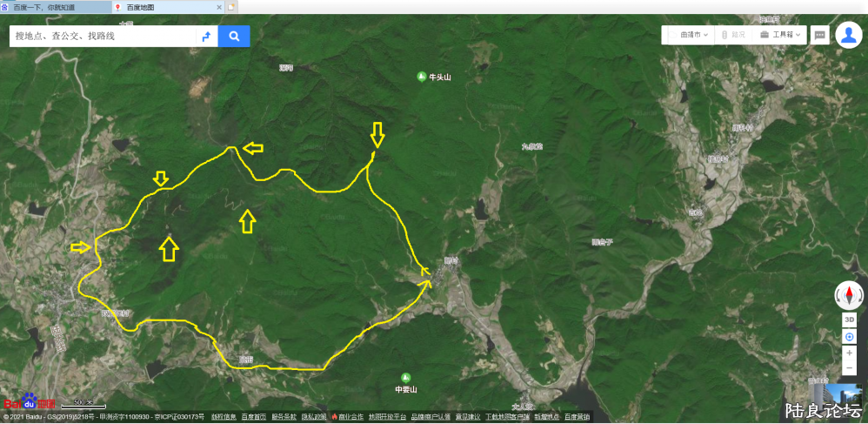Reset map orientation with compass

pyautogui.click(x=849, y=295)
